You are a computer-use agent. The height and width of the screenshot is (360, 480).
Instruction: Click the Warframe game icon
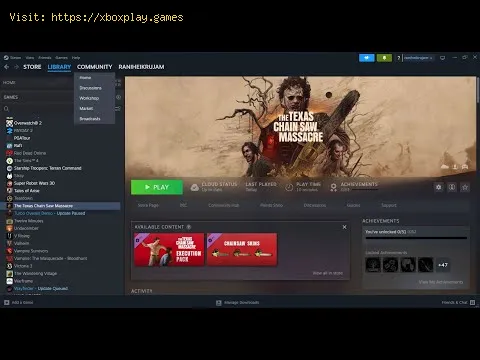point(9,281)
